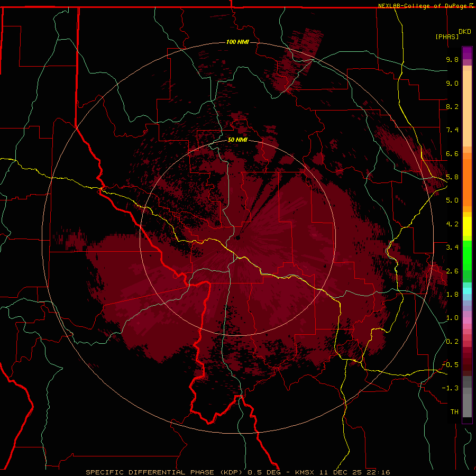The image size is (476, 476).
Task: Click the 3.4 value on the scale
Action: click(452, 248)
